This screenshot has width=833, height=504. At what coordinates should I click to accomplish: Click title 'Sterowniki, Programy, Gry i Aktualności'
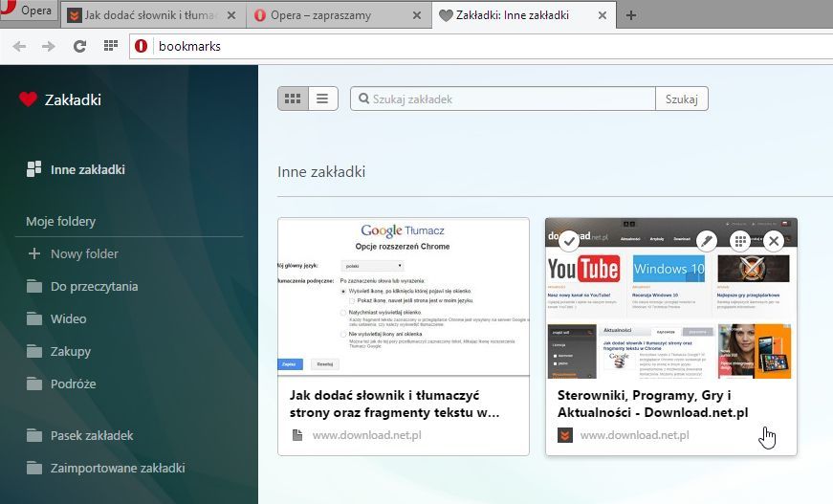point(653,405)
